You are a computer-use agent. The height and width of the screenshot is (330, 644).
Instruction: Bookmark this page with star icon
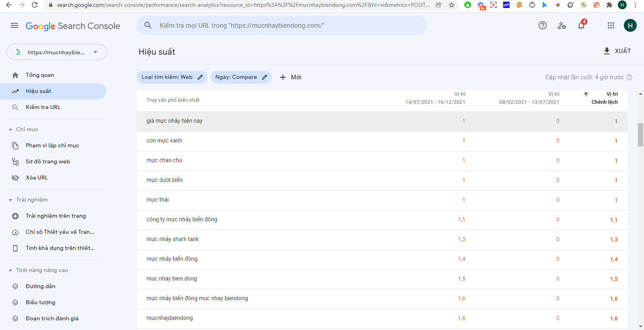tap(452, 5)
